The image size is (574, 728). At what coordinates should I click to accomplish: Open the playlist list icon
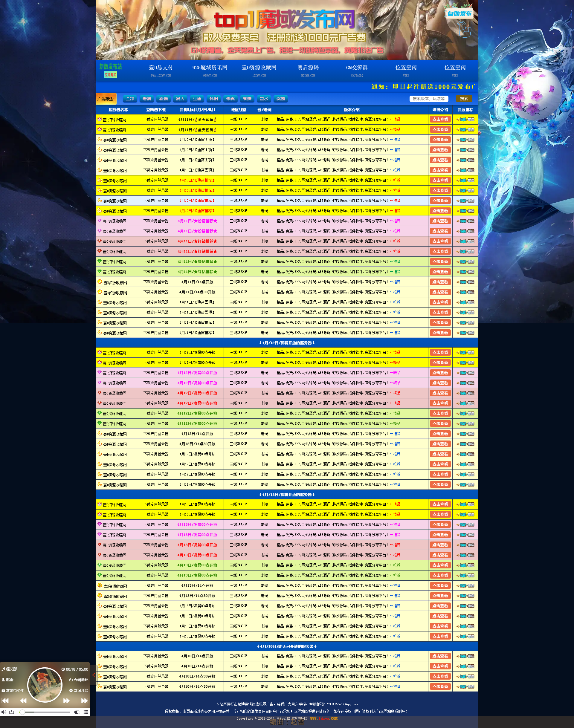coord(86,712)
